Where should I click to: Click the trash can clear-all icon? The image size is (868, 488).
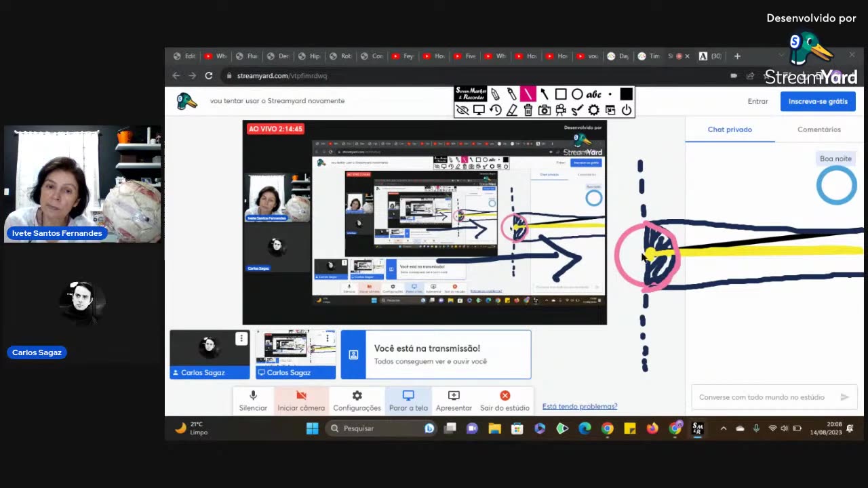pyautogui.click(x=528, y=110)
